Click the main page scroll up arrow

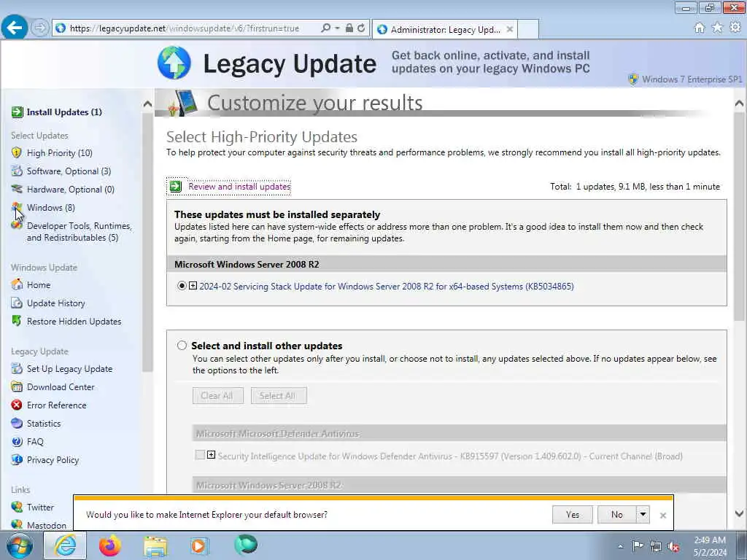(739, 103)
